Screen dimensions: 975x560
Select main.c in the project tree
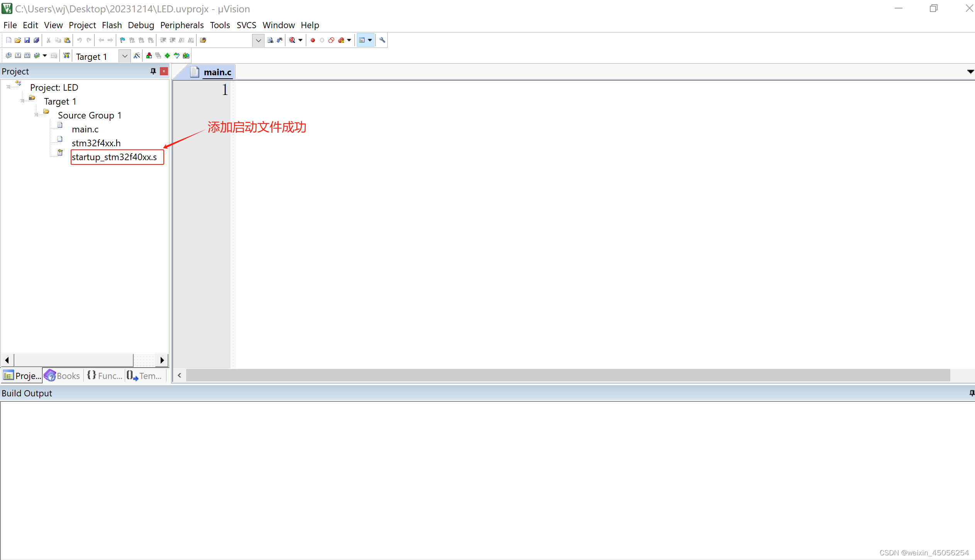click(85, 129)
